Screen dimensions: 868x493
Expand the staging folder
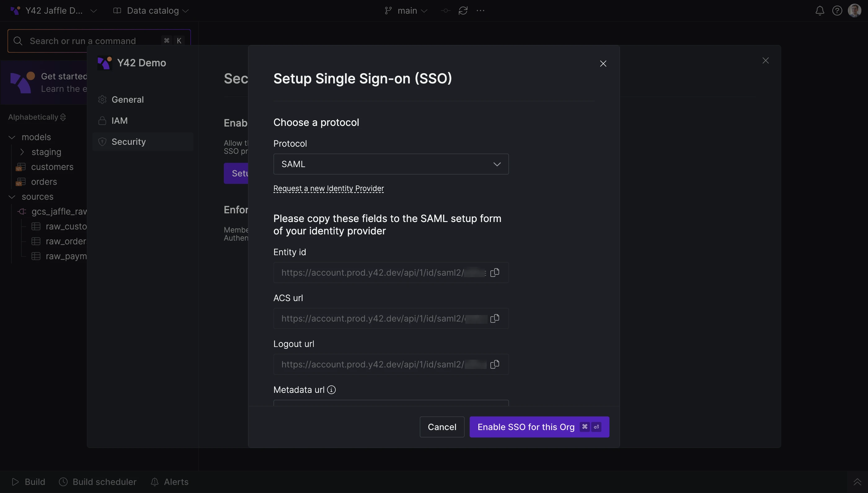tap(22, 152)
